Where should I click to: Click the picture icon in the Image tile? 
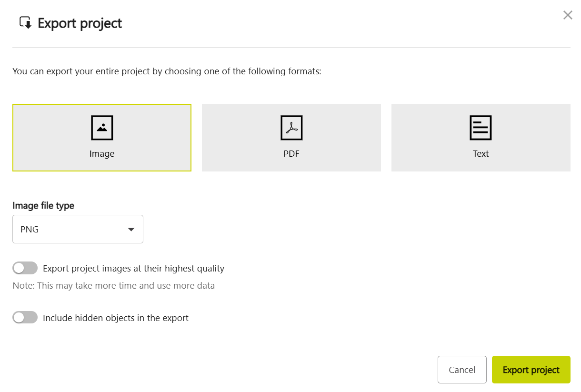102,128
